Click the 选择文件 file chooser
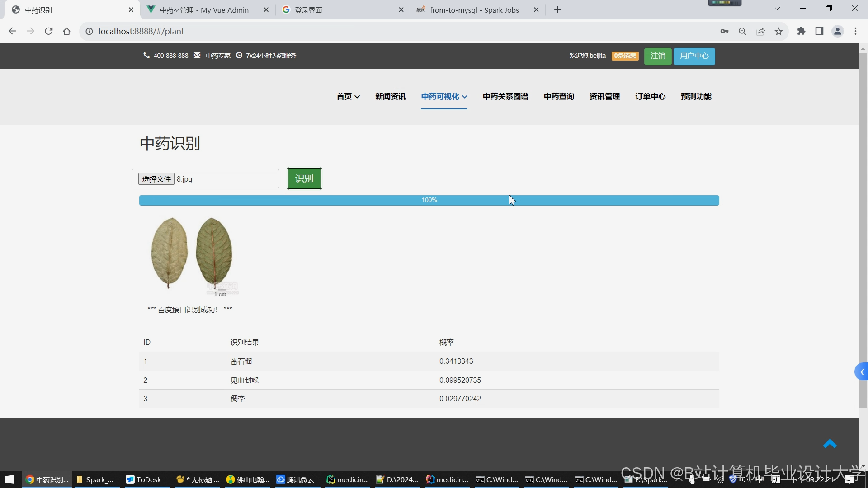 156,179
